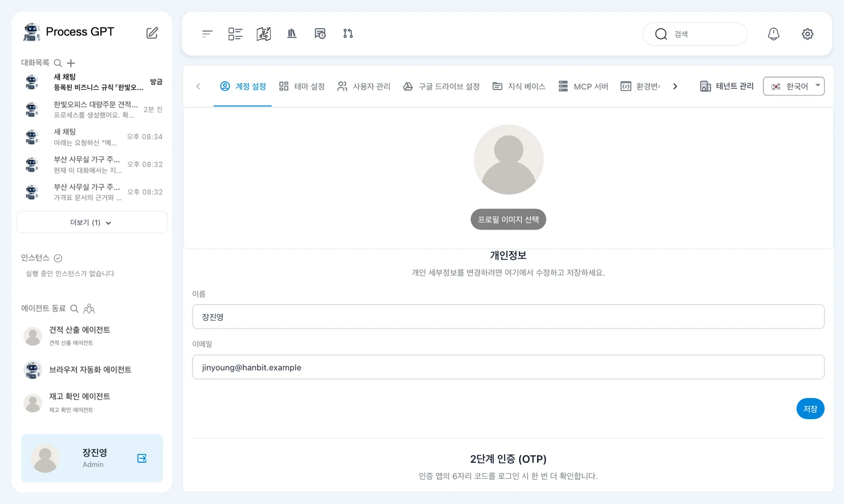This screenshot has height=504, width=844.
Task: Collapse the sidebar with the hamburger icon
Action: pyautogui.click(x=207, y=34)
